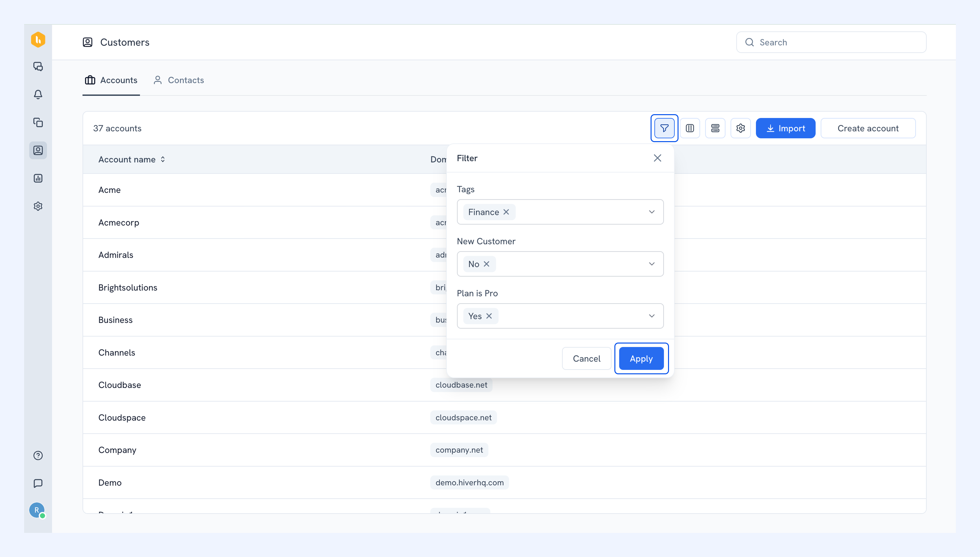The image size is (980, 557).
Task: Apply the filter settings
Action: tap(641, 359)
